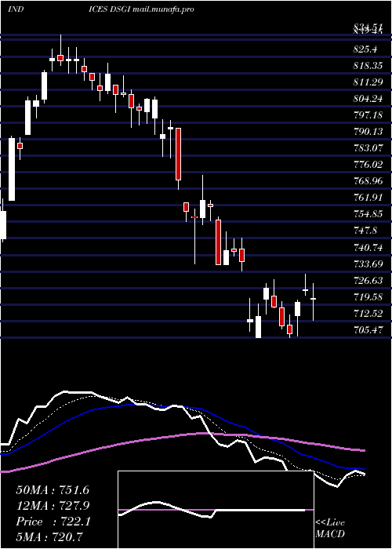392x549 pixels.
Task: Click the 740.74 price axis label
Action: coord(367,247)
